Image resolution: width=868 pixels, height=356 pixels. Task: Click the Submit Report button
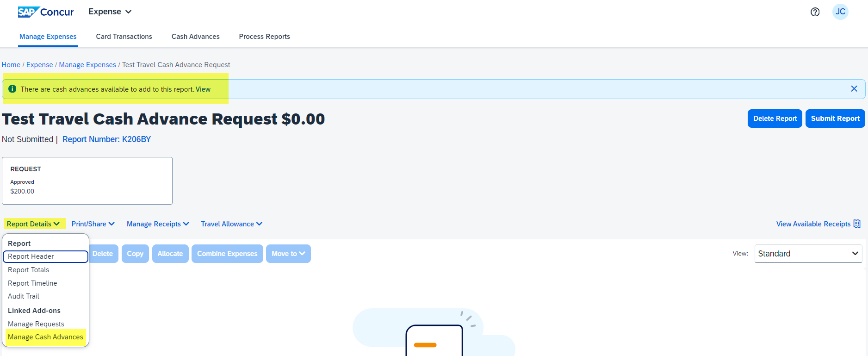[835, 119]
